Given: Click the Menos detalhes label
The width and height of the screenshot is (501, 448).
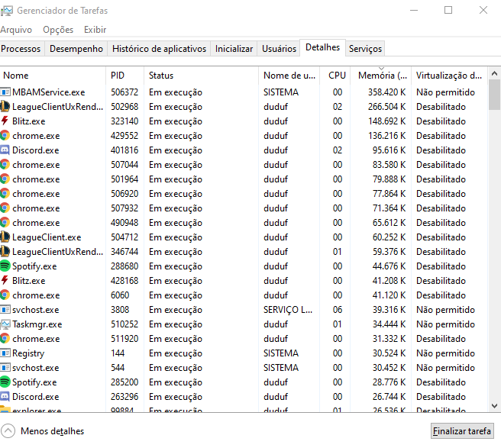Looking at the screenshot, I should pos(53,431).
